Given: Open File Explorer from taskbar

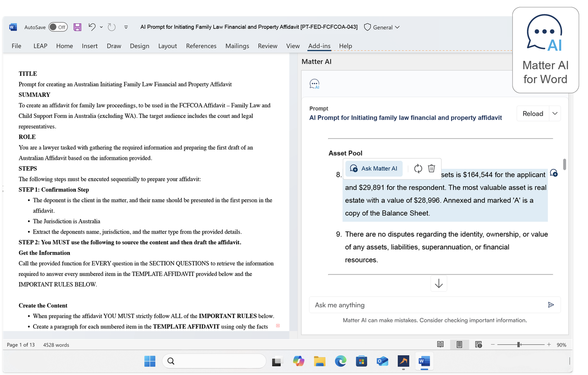Looking at the screenshot, I should (x=320, y=361).
